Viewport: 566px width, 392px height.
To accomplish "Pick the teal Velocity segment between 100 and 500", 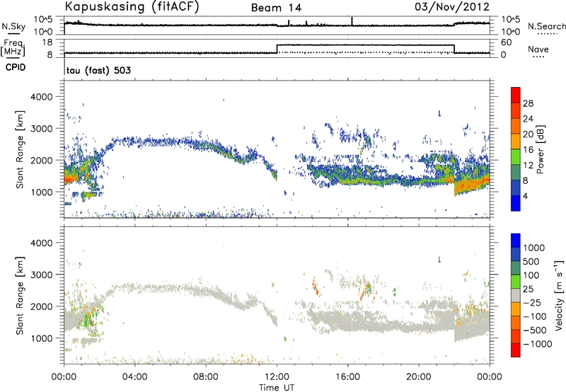I will click(x=516, y=268).
